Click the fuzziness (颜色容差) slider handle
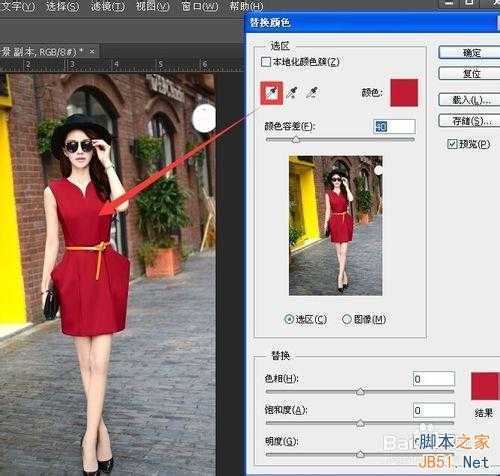Viewport: 500px width, 476px height. tap(296, 140)
